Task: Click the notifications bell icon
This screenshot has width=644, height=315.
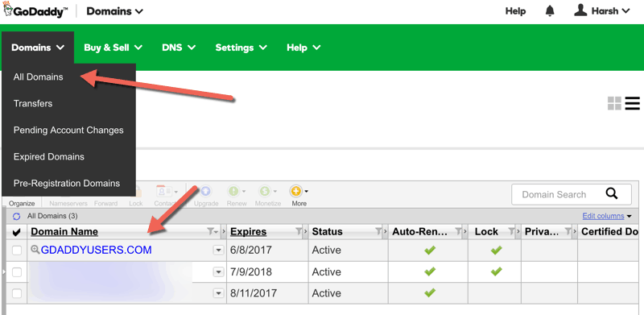Action: click(550, 11)
